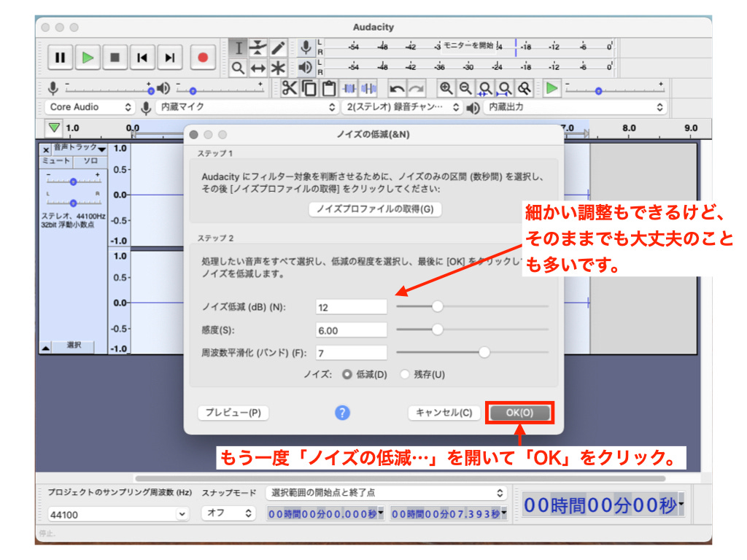Image resolution: width=747 pixels, height=560 pixels.
Task: Click the track gain slider knob
Action: [x=74, y=182]
